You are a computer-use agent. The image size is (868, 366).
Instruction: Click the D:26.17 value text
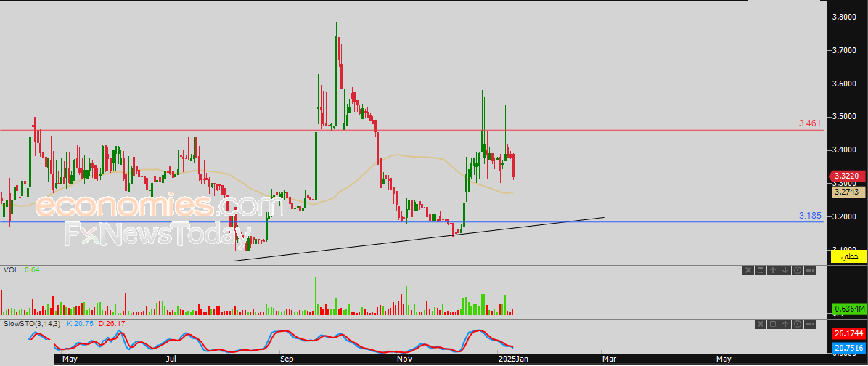coord(112,324)
